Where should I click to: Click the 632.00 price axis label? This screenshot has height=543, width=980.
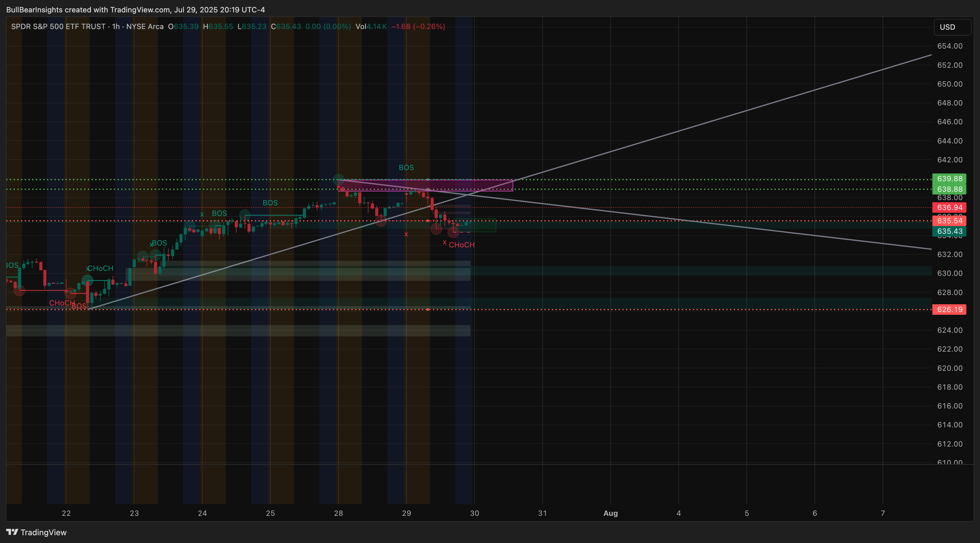click(950, 254)
